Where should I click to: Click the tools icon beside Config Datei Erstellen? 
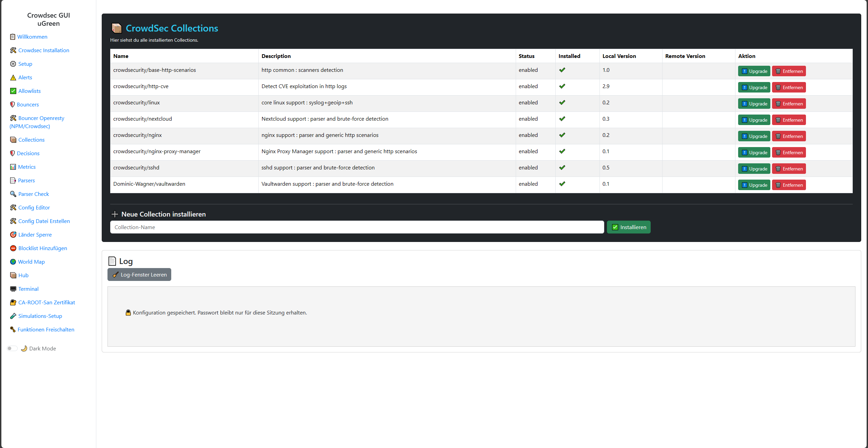pyautogui.click(x=13, y=221)
